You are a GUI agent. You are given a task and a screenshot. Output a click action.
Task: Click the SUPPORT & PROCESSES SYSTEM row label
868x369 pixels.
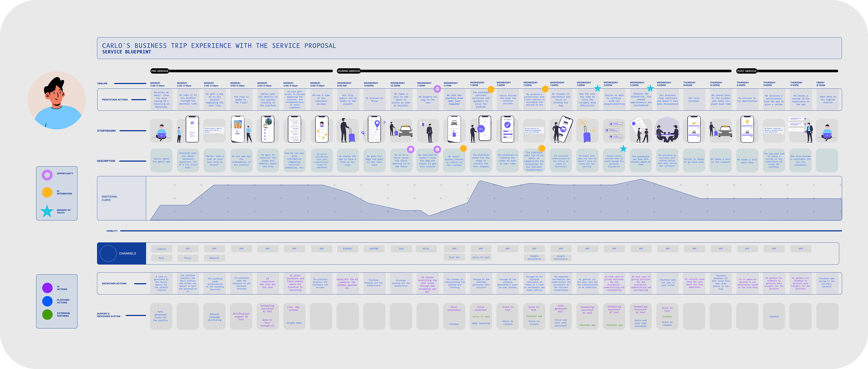click(x=108, y=315)
